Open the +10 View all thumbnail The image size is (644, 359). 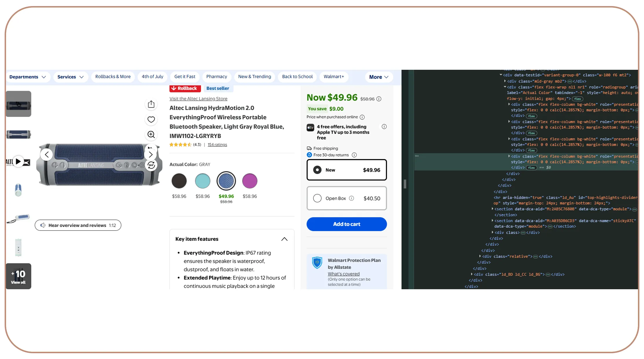(x=18, y=276)
